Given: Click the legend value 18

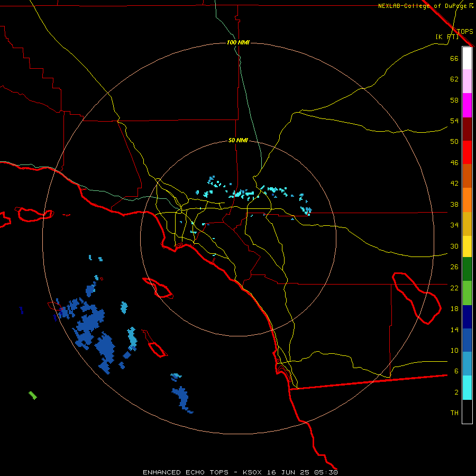Looking at the screenshot, I should click(454, 309).
